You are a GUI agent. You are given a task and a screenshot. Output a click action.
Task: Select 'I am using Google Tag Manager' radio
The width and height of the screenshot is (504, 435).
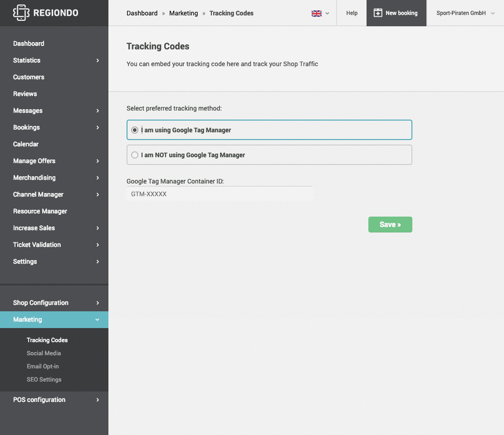[x=135, y=130]
